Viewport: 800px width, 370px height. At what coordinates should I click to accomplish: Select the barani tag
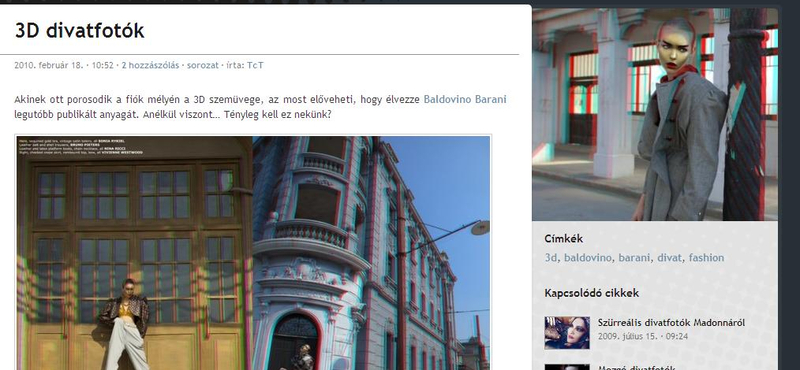click(634, 258)
